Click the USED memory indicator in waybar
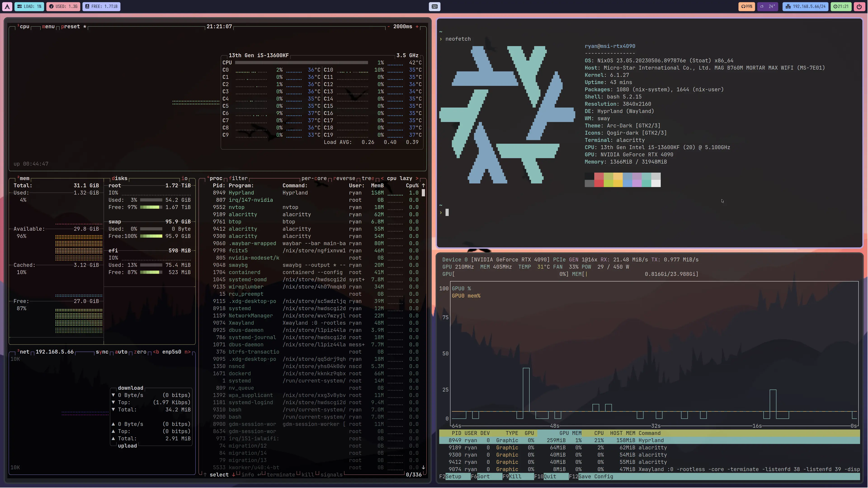The image size is (868, 488). (63, 6)
